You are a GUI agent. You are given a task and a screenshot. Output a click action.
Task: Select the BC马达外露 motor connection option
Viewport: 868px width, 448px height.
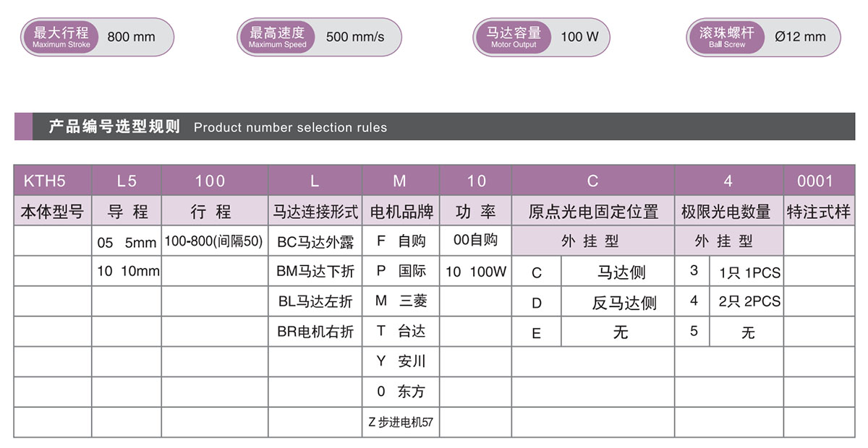click(x=315, y=241)
